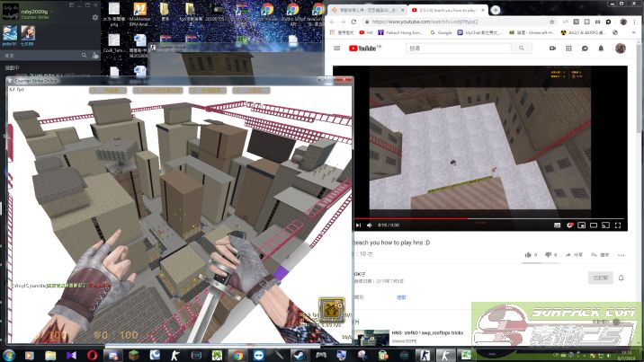This screenshot has width=644, height=362.
Task: Open the Windows Start button
Action: [9, 355]
